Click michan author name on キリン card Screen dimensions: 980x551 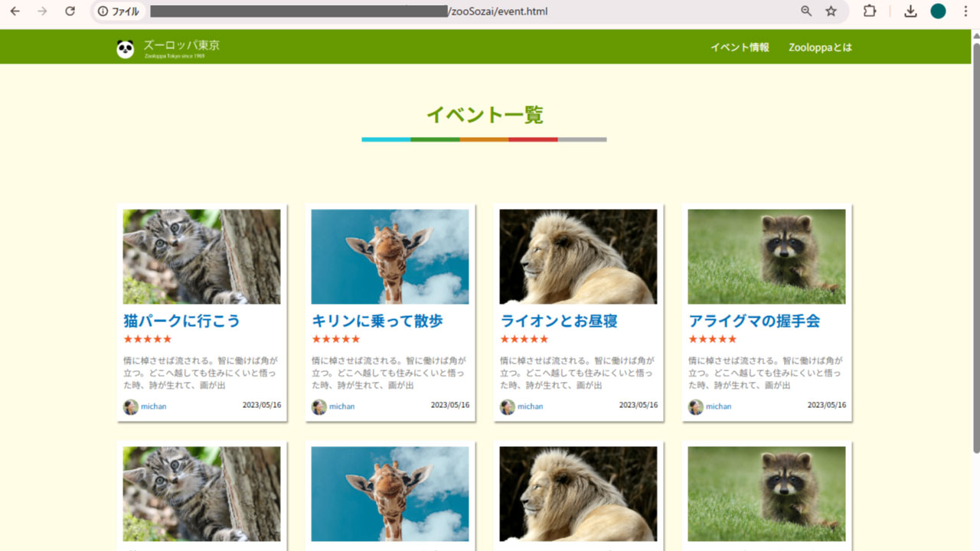342,406
